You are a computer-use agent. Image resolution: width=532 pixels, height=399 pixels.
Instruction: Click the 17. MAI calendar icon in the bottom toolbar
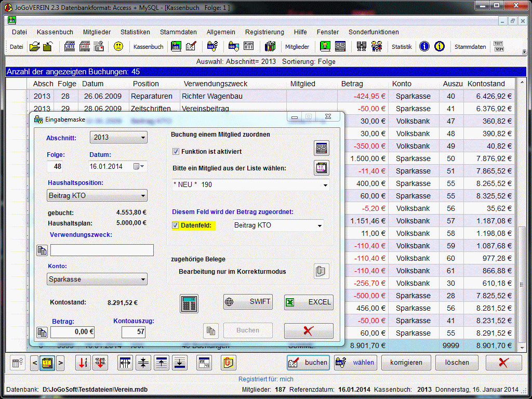[x=47, y=363]
